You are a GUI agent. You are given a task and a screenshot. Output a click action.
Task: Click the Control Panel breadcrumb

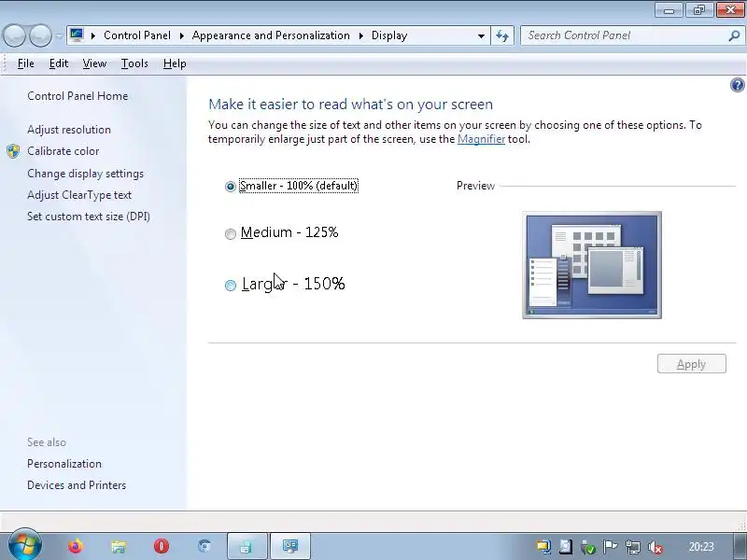coord(137,35)
